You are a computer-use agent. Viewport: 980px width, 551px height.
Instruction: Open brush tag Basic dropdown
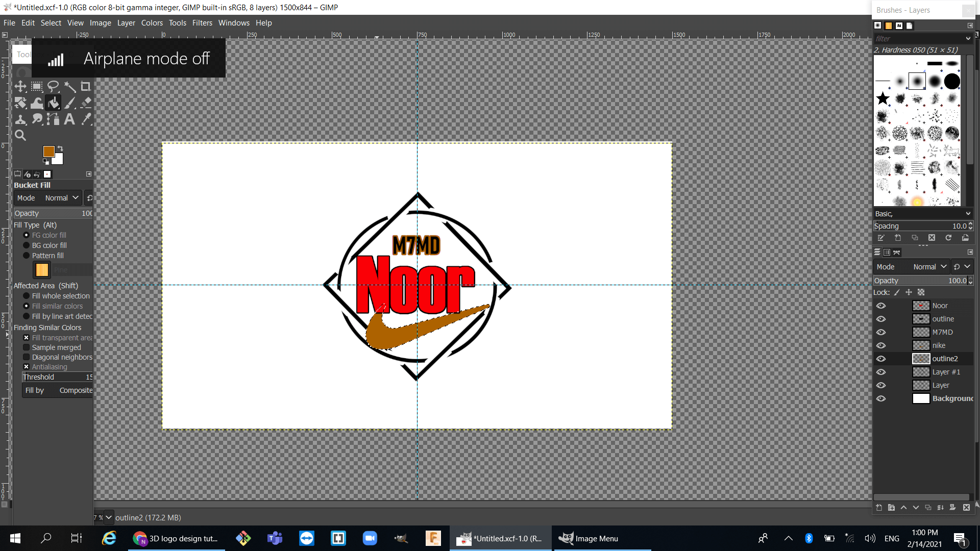click(923, 214)
